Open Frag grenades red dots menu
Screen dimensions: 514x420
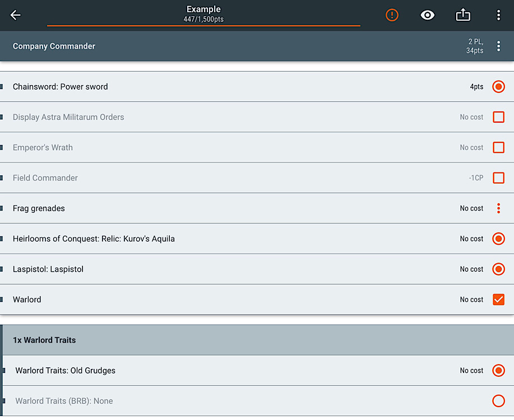[498, 208]
